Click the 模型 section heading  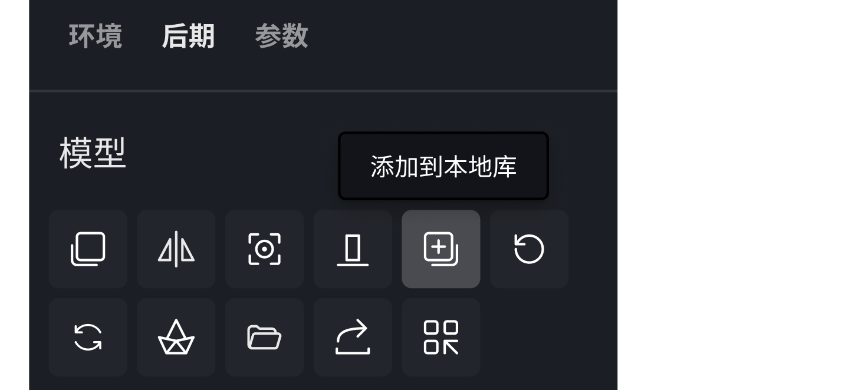93,154
